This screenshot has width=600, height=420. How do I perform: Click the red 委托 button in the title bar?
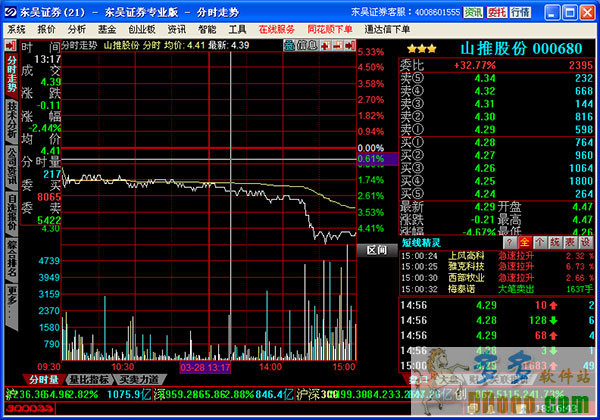tap(497, 13)
